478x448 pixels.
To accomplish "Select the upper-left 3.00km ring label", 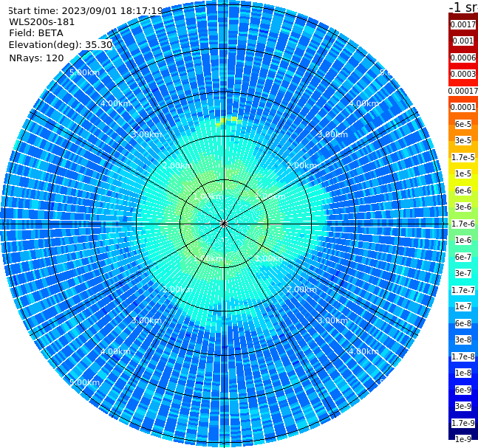I will (146, 134).
